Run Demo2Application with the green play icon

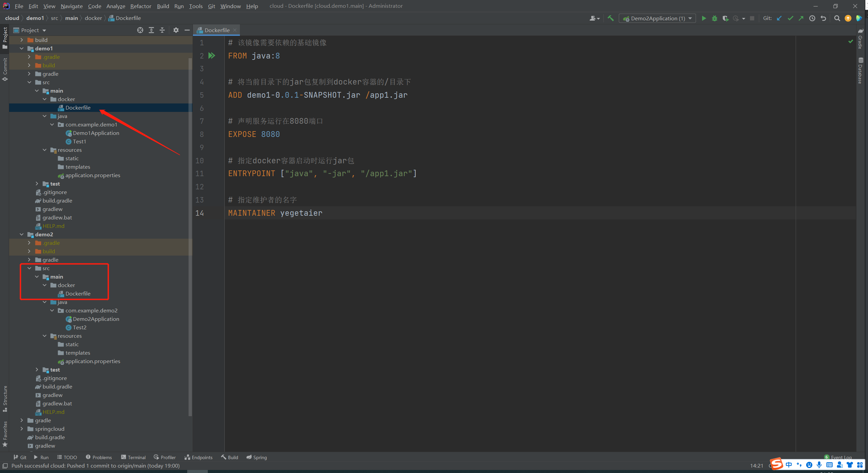coord(704,18)
